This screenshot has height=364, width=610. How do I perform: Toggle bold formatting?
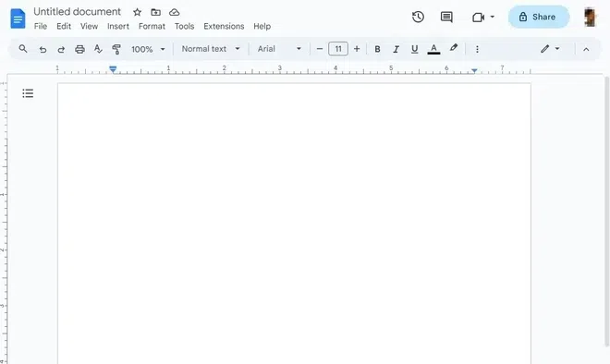(x=377, y=49)
